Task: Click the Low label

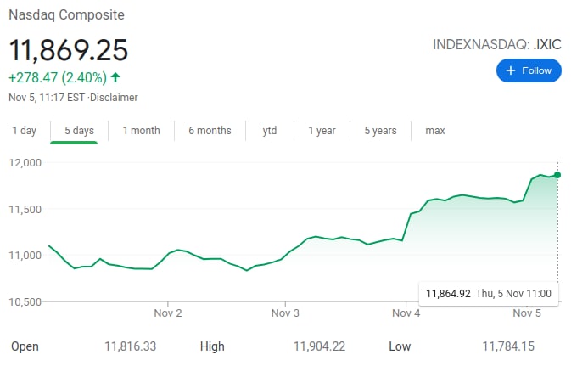Action: (x=400, y=346)
